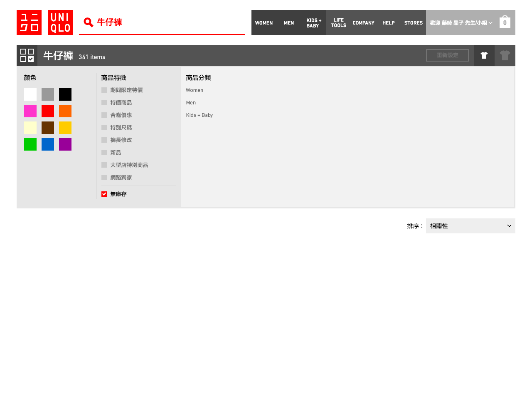Click the 重新設定 reset button

(447, 55)
